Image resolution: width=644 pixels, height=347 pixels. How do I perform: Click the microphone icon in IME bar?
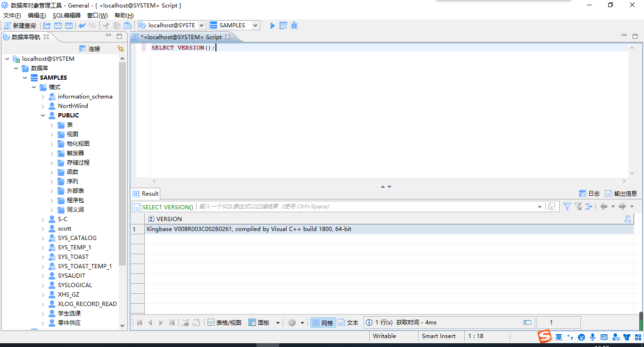(592, 337)
